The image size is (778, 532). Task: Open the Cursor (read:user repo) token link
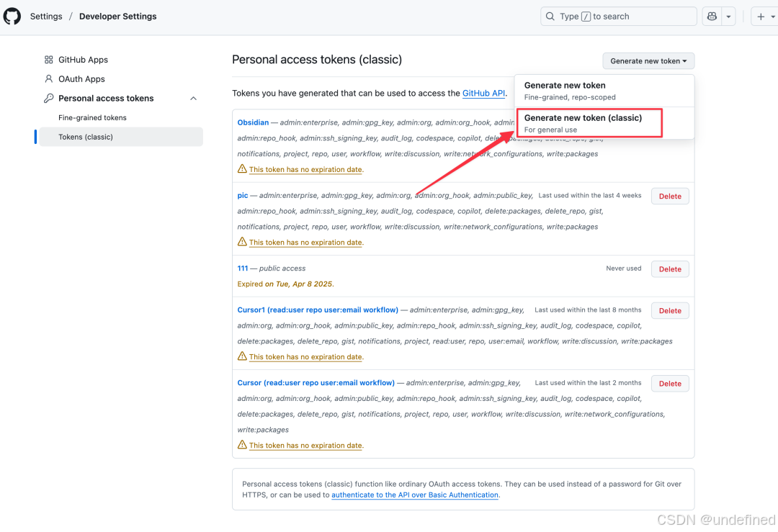click(x=316, y=383)
